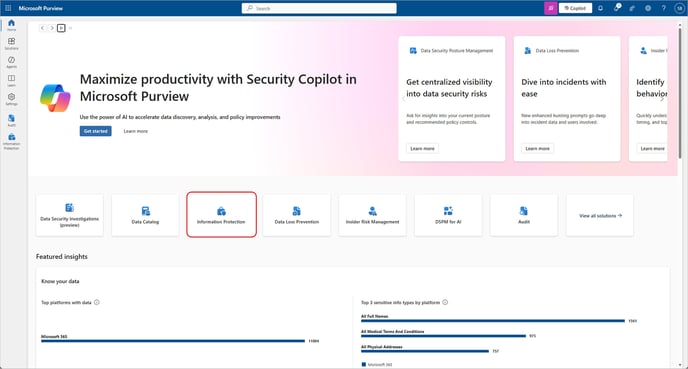The image size is (688, 369).
Task: Click the settings gear in the top bar
Action: point(648,8)
